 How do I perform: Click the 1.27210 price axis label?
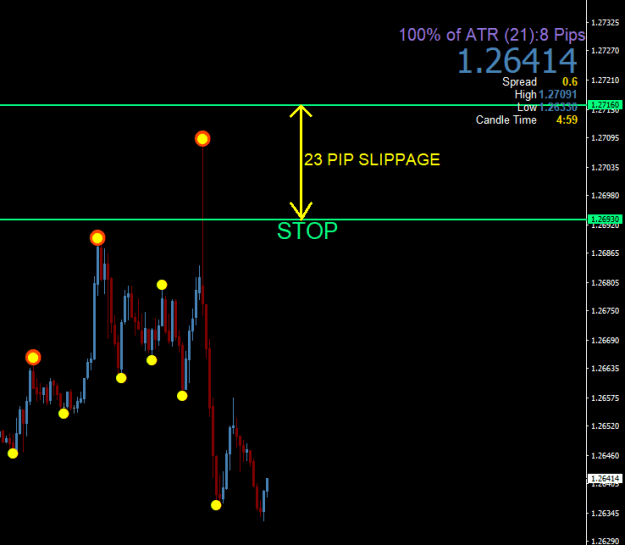pos(605,80)
